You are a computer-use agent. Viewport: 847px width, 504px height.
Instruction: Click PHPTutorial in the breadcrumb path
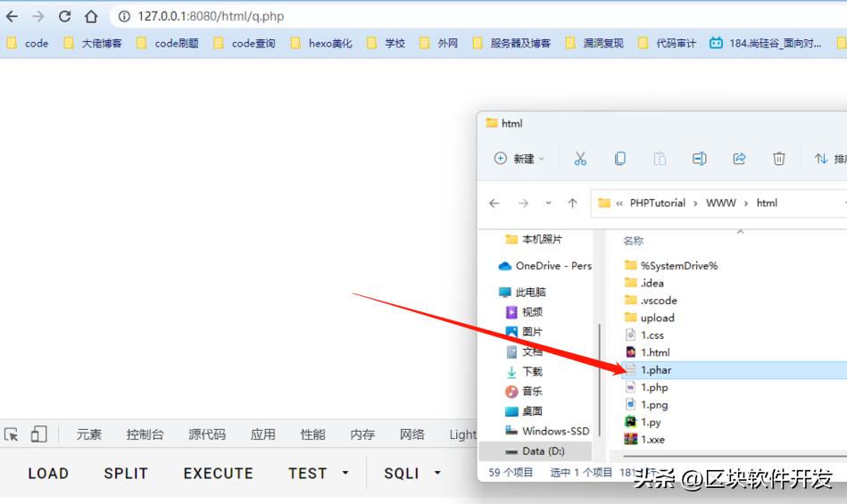(658, 203)
